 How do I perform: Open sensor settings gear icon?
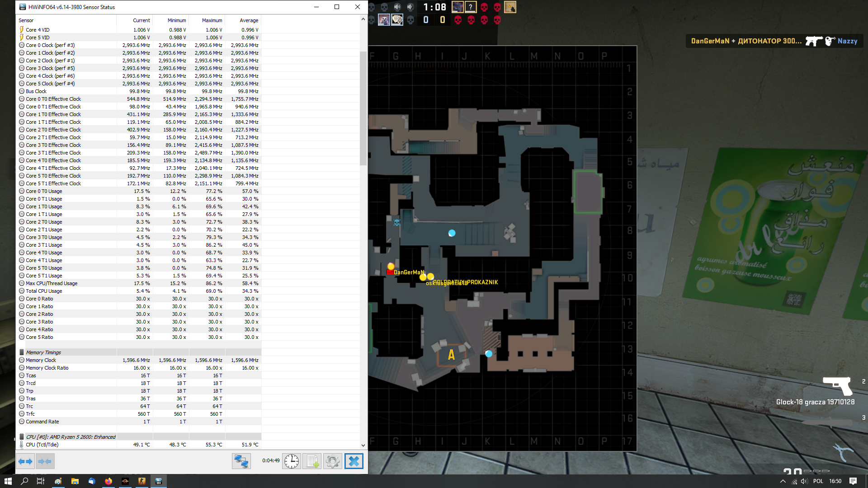point(333,461)
